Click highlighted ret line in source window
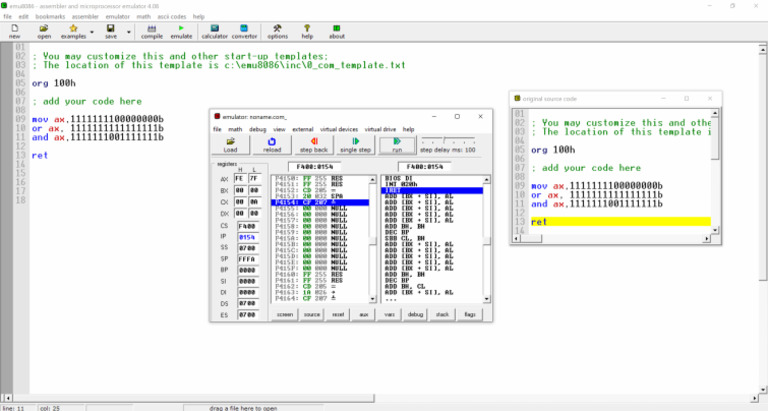The width and height of the screenshot is (768, 411). pos(621,222)
